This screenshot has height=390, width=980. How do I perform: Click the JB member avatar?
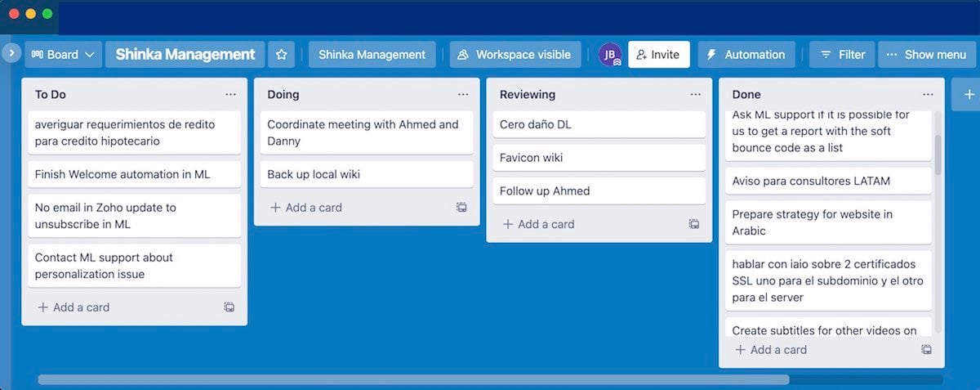609,55
